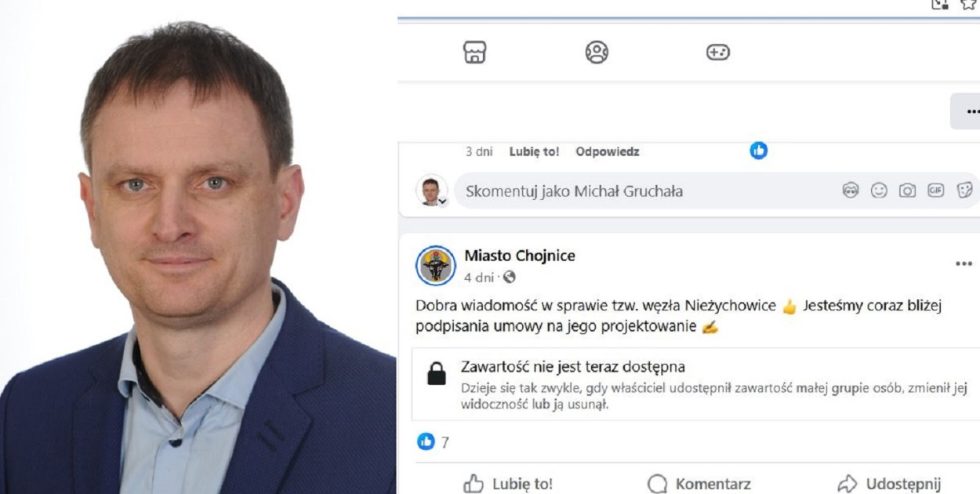Attach a photo using the camera icon
This screenshot has height=494, width=980.
(907, 191)
